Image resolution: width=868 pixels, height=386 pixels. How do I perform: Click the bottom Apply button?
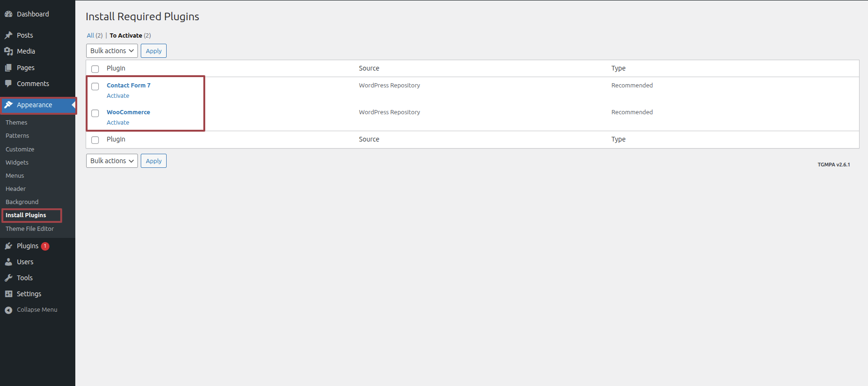coord(153,161)
